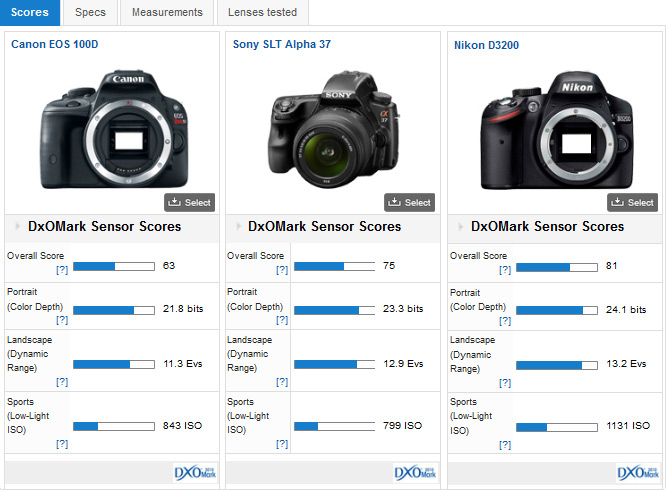
Task: Click the Canon Overall Score help [?] icon
Action: coord(61,270)
